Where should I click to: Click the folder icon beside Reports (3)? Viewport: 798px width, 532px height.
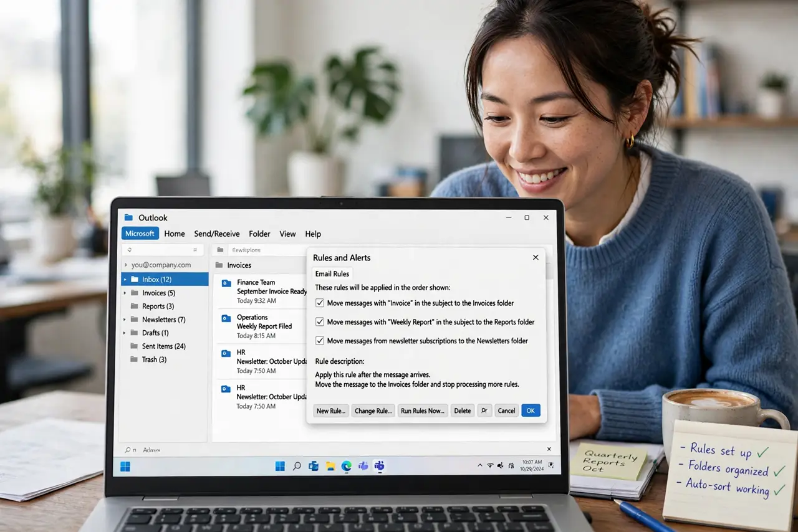[x=135, y=306]
